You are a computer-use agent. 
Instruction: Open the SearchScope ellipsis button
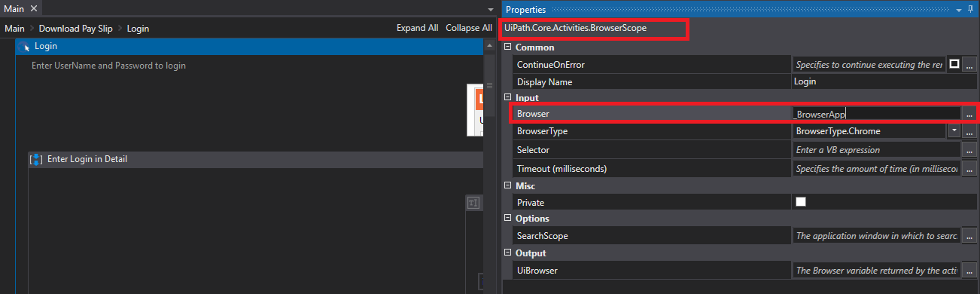coord(969,236)
